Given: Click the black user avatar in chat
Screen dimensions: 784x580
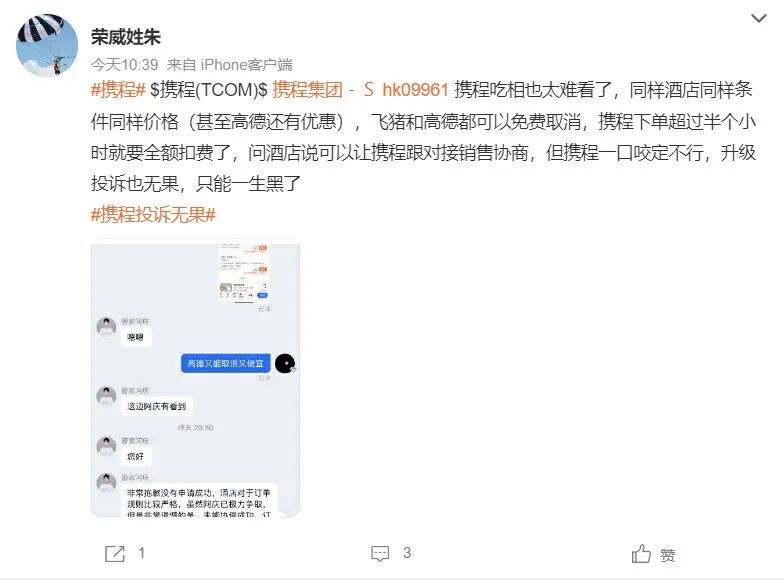Looking at the screenshot, I should [x=285, y=364].
